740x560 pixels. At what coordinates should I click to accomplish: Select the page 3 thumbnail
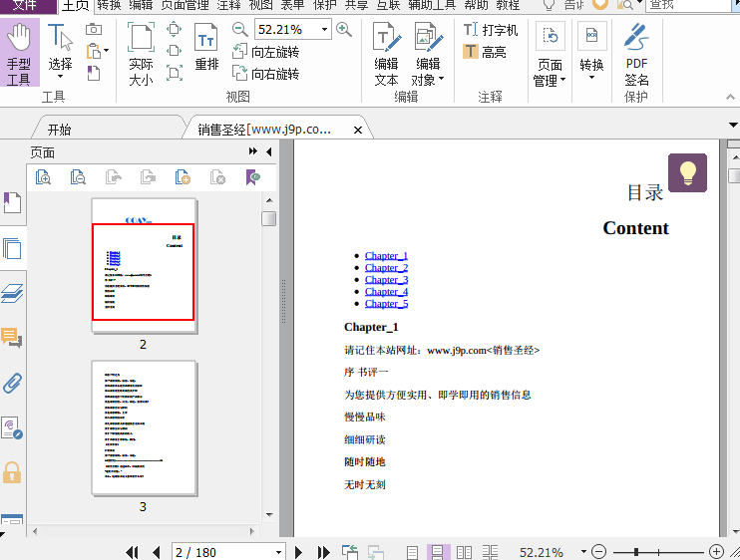click(144, 428)
